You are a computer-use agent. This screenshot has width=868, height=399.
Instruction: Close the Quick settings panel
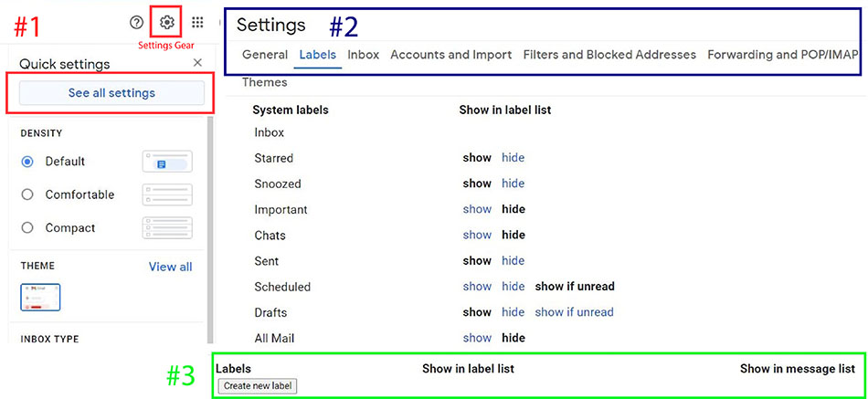[x=197, y=63]
